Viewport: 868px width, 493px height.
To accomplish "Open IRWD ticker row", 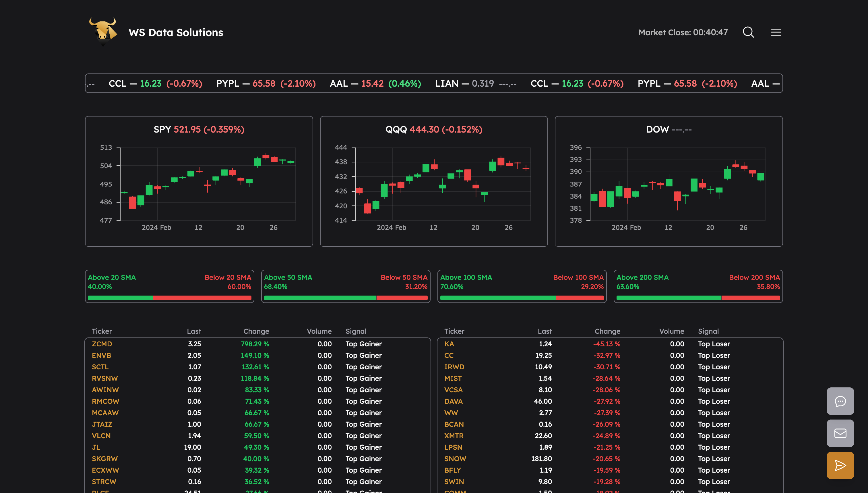I will point(610,367).
